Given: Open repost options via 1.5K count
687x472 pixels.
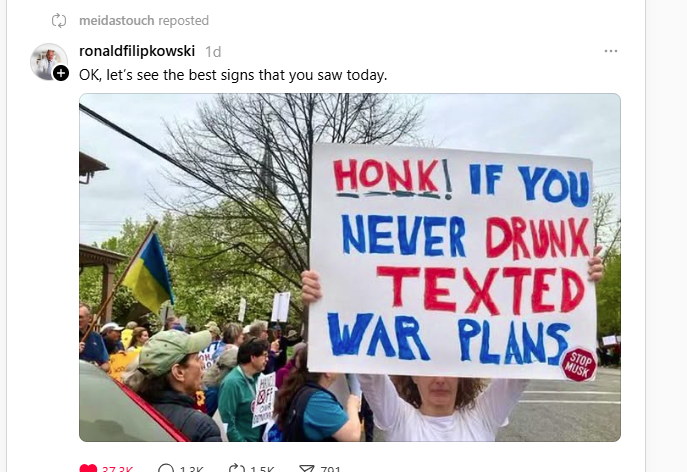Looking at the screenshot, I should pos(262,469).
